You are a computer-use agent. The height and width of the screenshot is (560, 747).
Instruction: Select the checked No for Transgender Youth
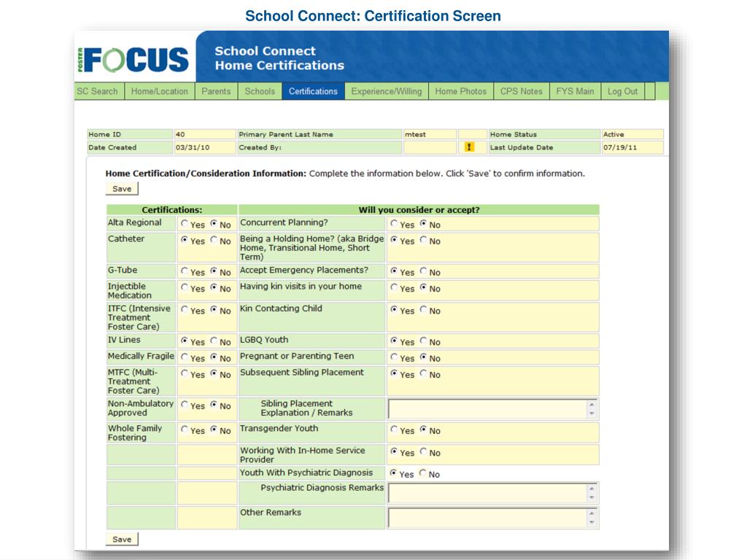pos(424,429)
